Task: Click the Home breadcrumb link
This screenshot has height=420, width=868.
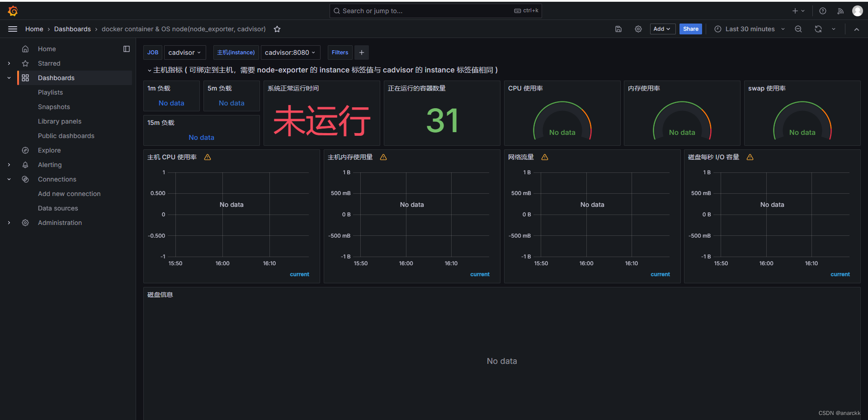Action: pyautogui.click(x=34, y=29)
